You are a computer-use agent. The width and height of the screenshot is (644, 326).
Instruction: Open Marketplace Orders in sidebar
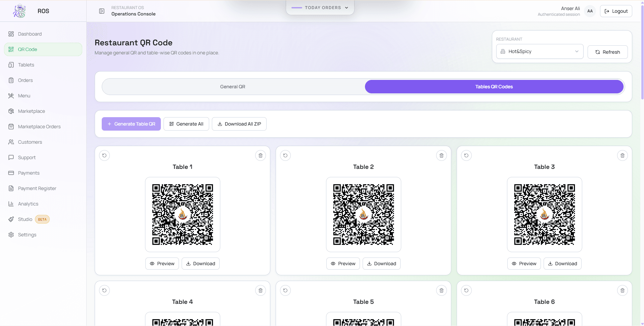(x=43, y=127)
